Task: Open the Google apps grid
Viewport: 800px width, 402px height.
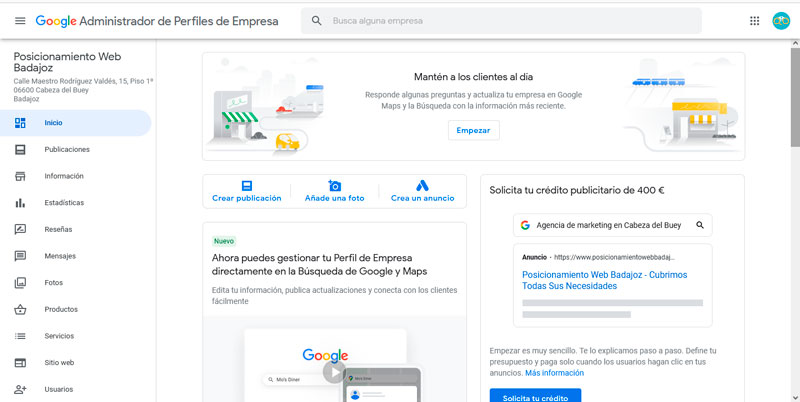Action: [x=754, y=21]
